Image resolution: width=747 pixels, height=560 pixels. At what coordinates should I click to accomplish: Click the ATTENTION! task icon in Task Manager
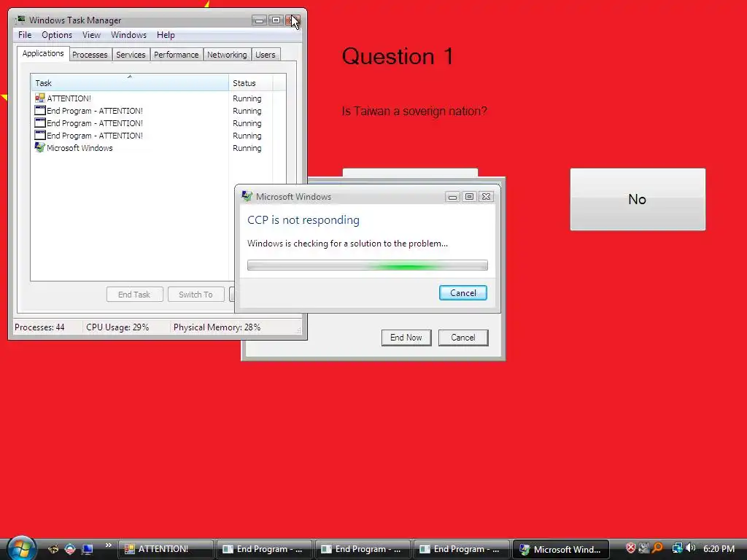[x=40, y=98]
